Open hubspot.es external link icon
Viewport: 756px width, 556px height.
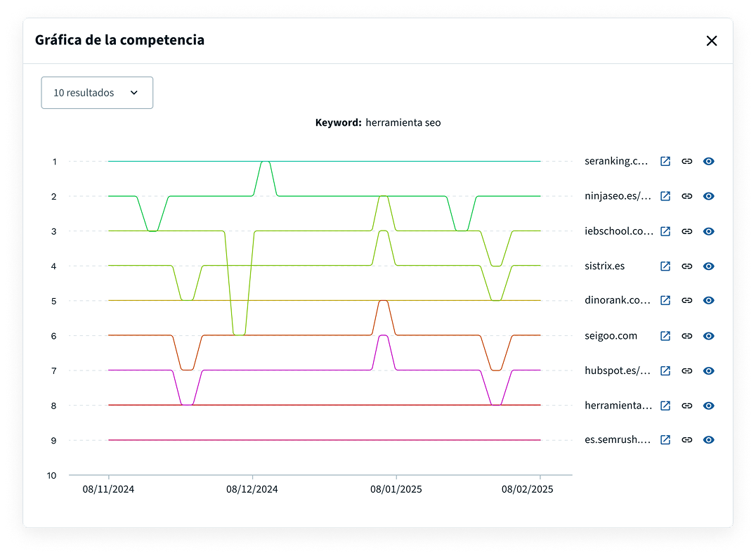(x=665, y=370)
